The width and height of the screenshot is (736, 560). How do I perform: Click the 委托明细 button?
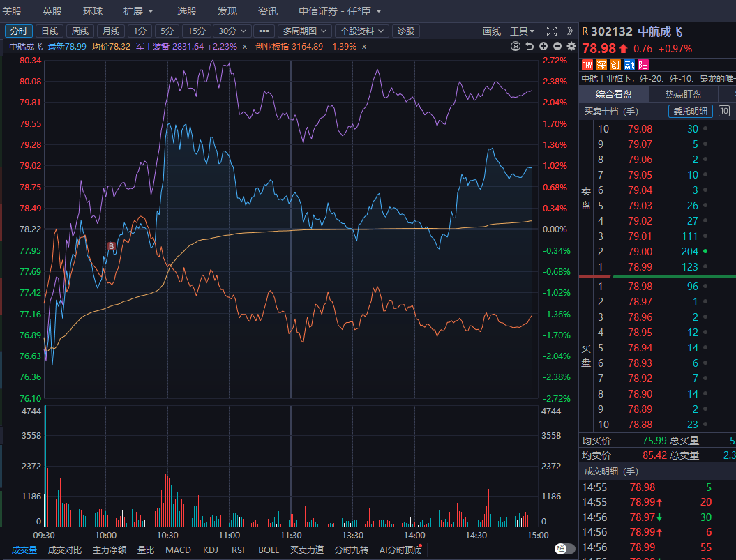point(690,111)
